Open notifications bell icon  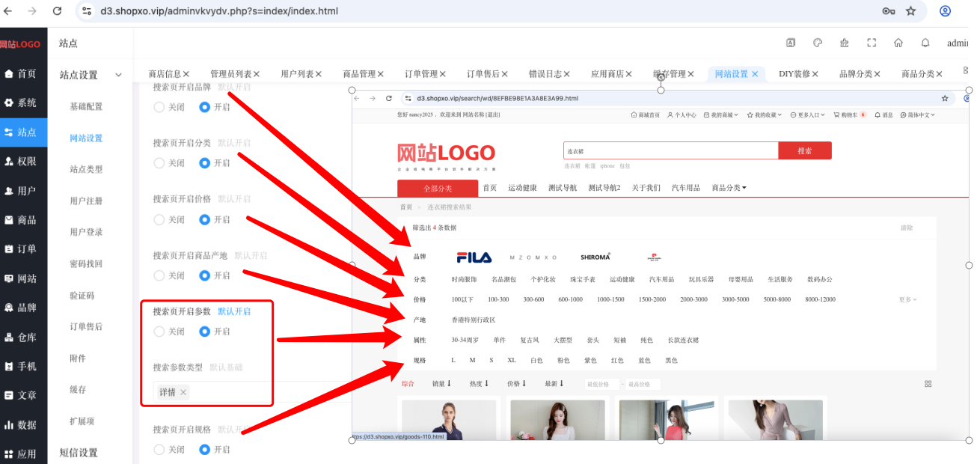pyautogui.click(x=925, y=43)
